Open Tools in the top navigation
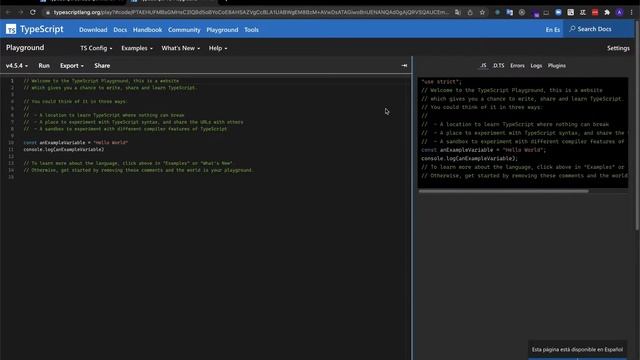The width and height of the screenshot is (640, 360). 251,30
